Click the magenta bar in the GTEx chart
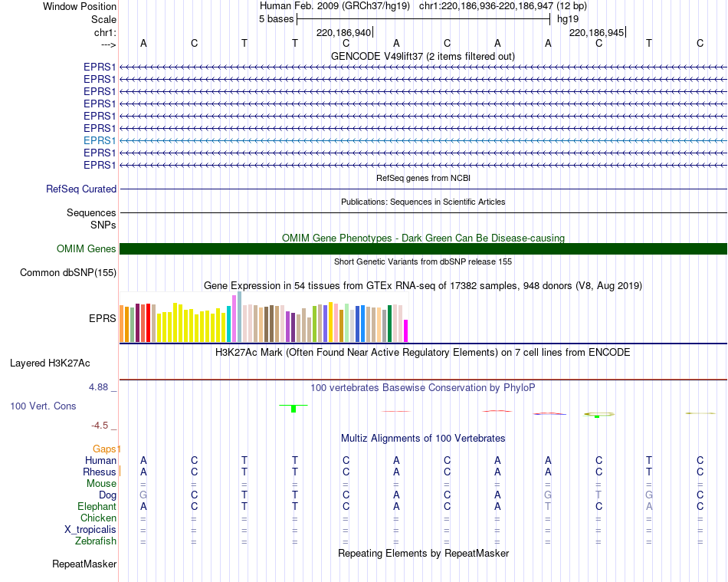The image size is (728, 582). click(405, 330)
